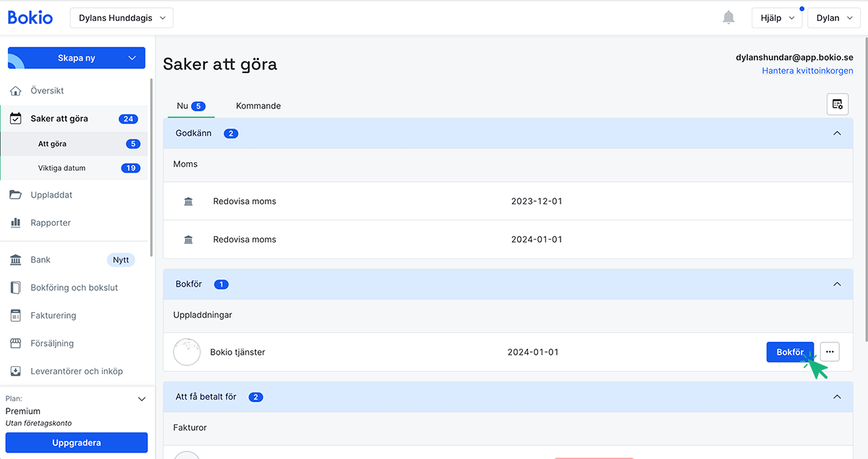
Task: Open the Hantera kvittoinkorgen link
Action: click(807, 71)
